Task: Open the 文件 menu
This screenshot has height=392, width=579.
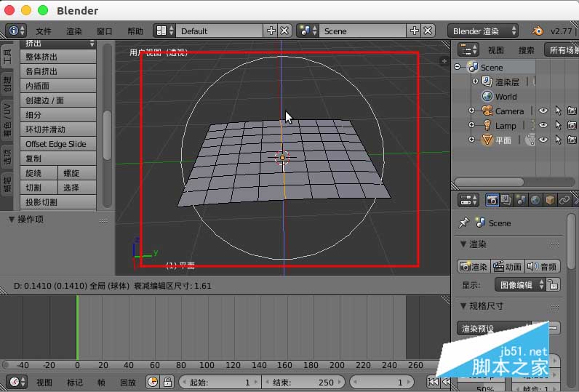Action: click(x=44, y=31)
